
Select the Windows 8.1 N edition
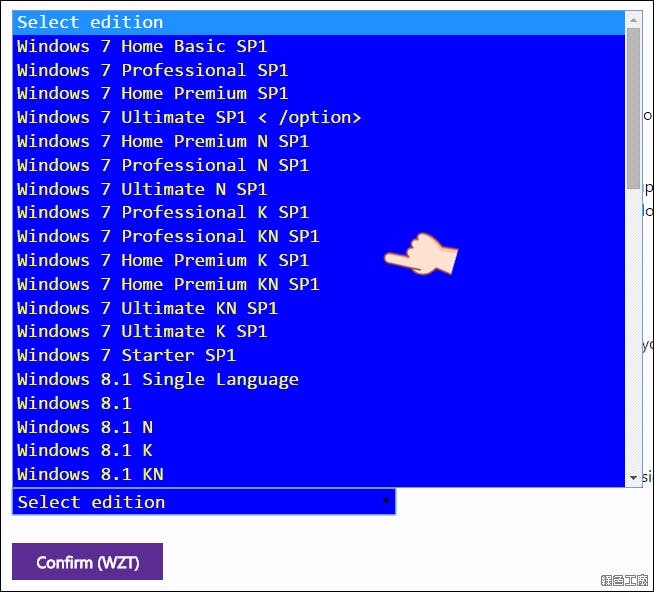[319, 427]
